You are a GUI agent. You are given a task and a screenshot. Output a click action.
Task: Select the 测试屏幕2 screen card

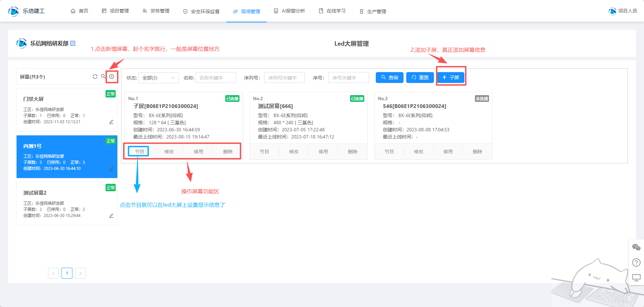tap(67, 203)
